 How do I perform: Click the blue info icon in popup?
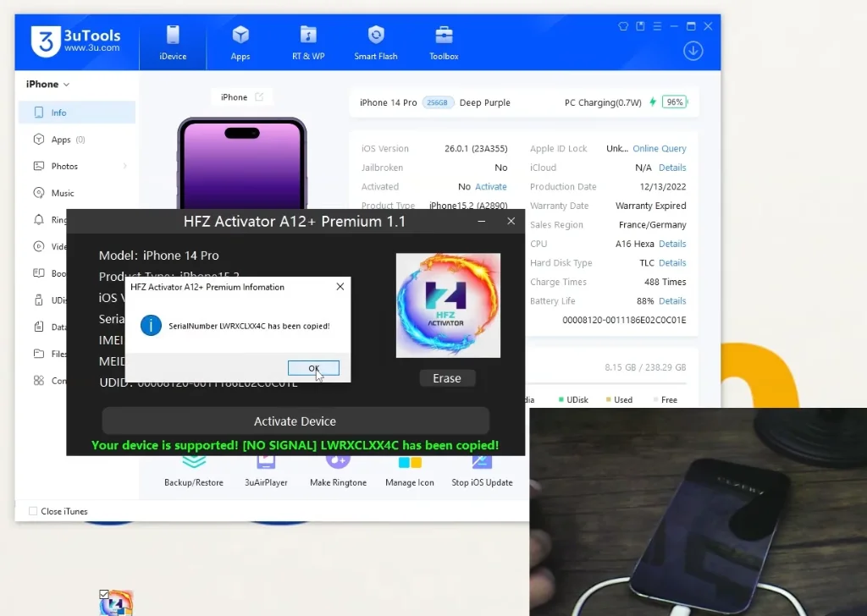point(151,325)
